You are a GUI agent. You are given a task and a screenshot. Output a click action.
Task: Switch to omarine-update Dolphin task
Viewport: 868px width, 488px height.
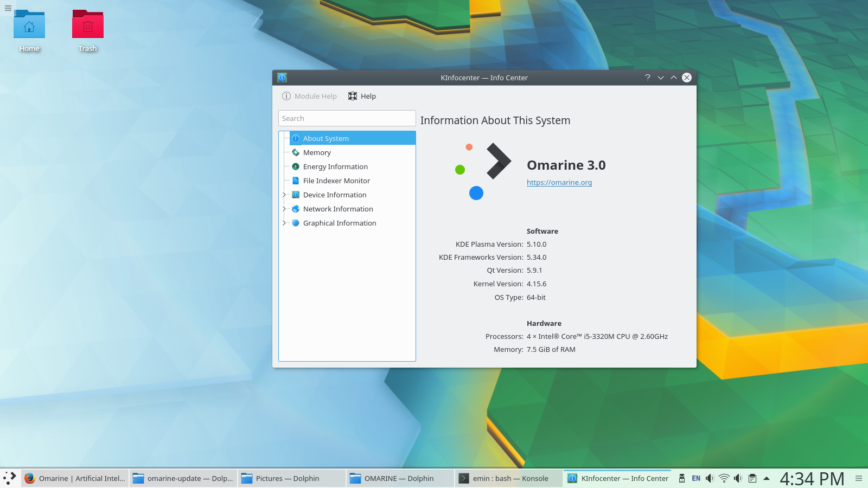(183, 478)
